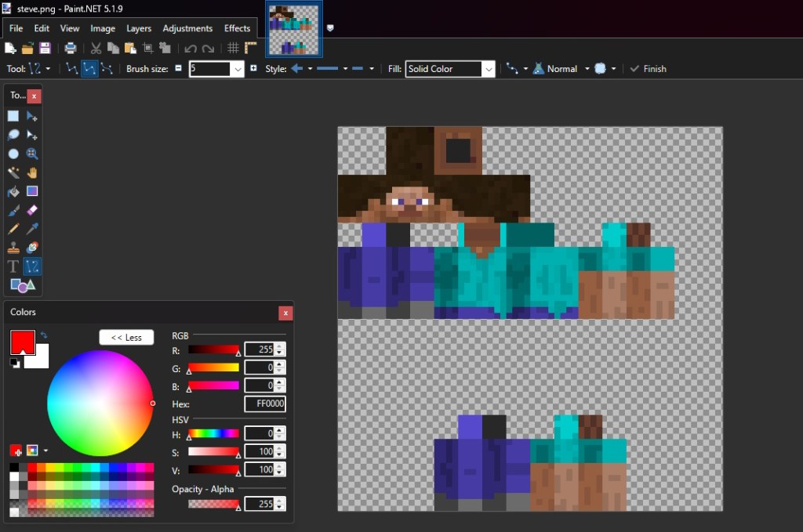Open the Tool selection dropdown

point(44,68)
